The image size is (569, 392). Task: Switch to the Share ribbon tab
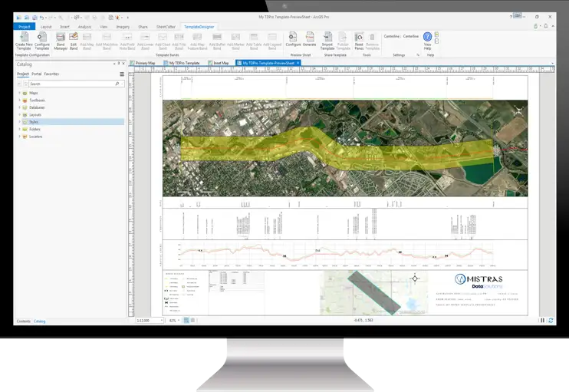click(143, 27)
